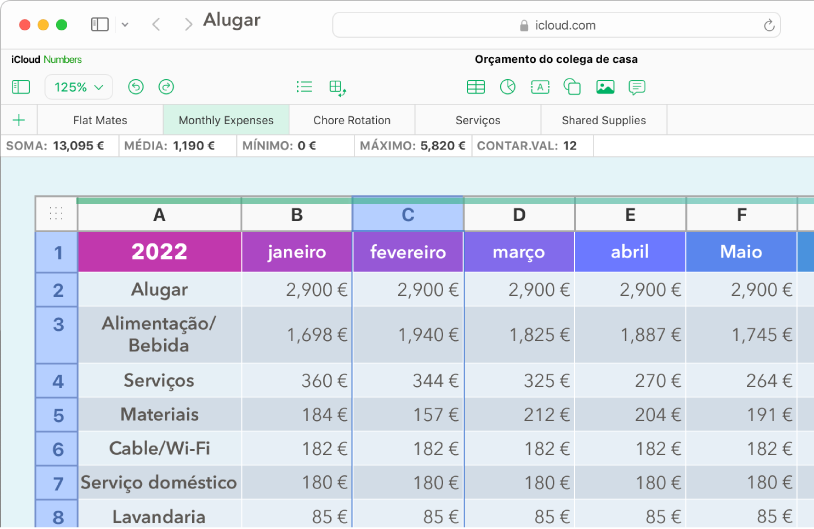The image size is (814, 529).
Task: Insert a shape from the toolbar
Action: (x=572, y=87)
